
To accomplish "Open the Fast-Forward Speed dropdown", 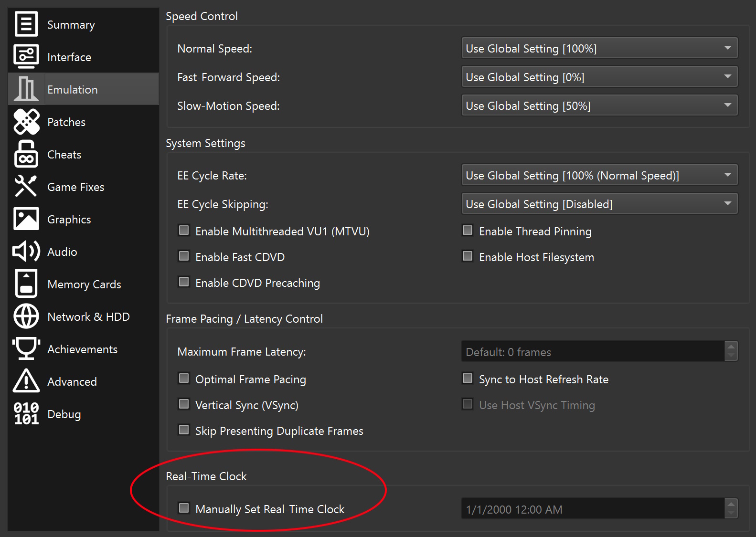I will 599,77.
